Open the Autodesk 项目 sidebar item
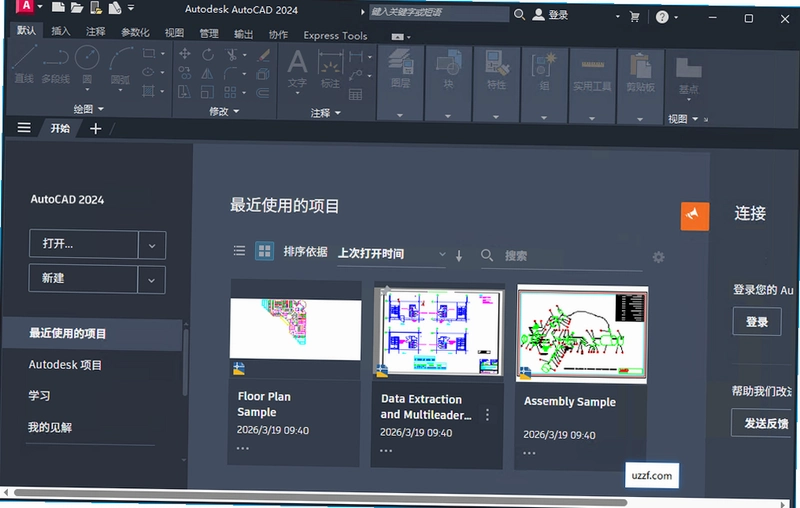Screen dimensions: 800x508 click(x=65, y=365)
